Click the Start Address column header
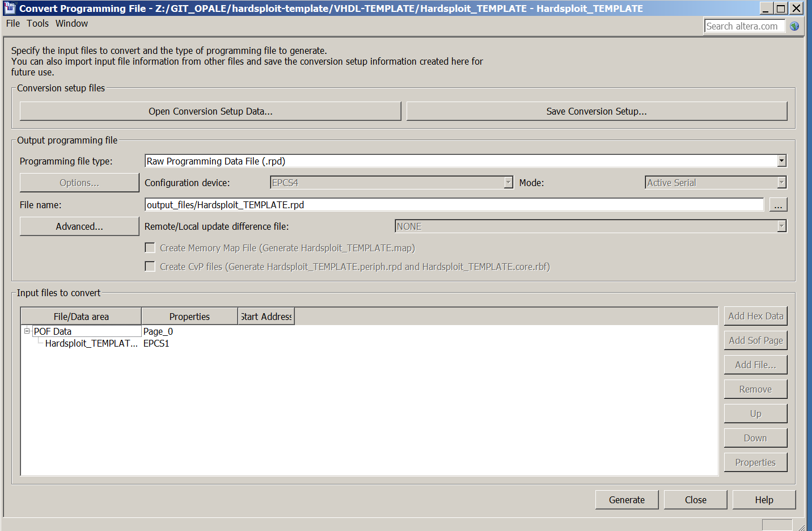Viewport: 812px width, 531px height. point(266,317)
